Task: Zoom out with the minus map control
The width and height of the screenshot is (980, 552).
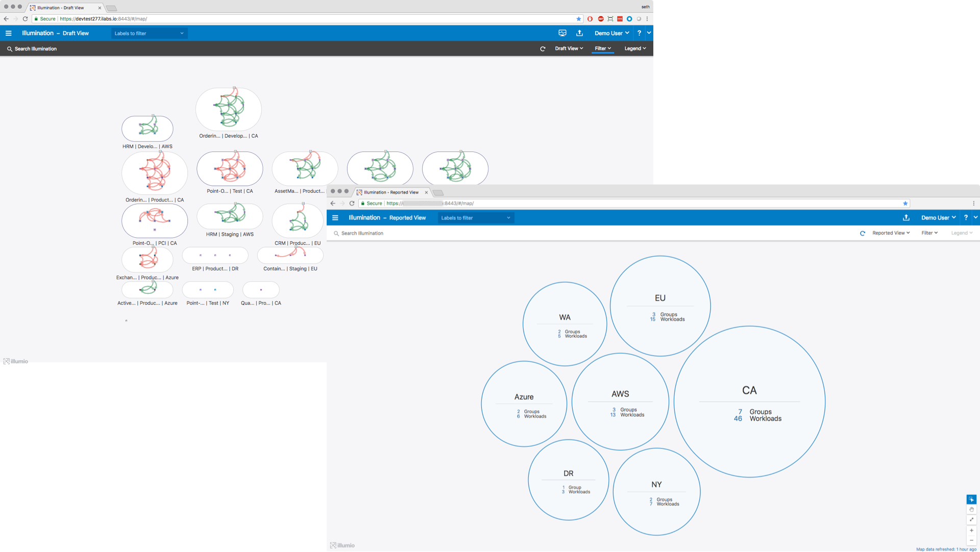Action: pos(971,540)
